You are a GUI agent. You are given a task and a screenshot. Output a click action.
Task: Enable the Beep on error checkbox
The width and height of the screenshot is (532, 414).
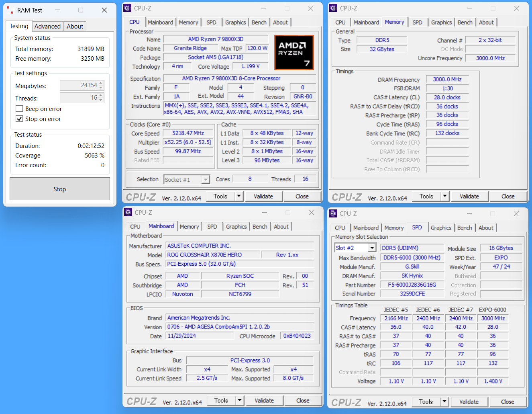point(19,109)
